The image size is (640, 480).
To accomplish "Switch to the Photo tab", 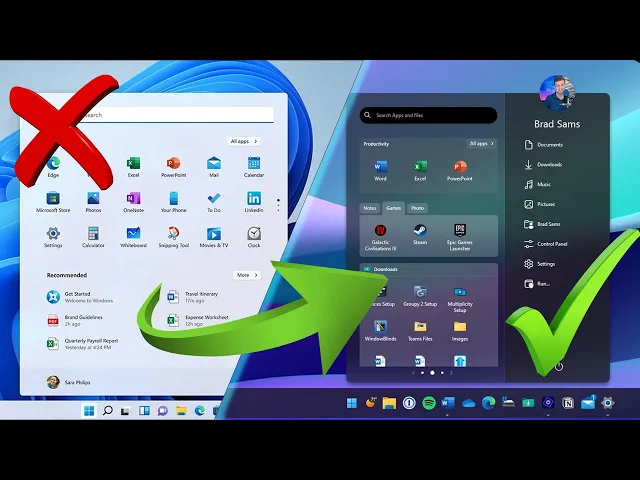I will click(x=417, y=208).
